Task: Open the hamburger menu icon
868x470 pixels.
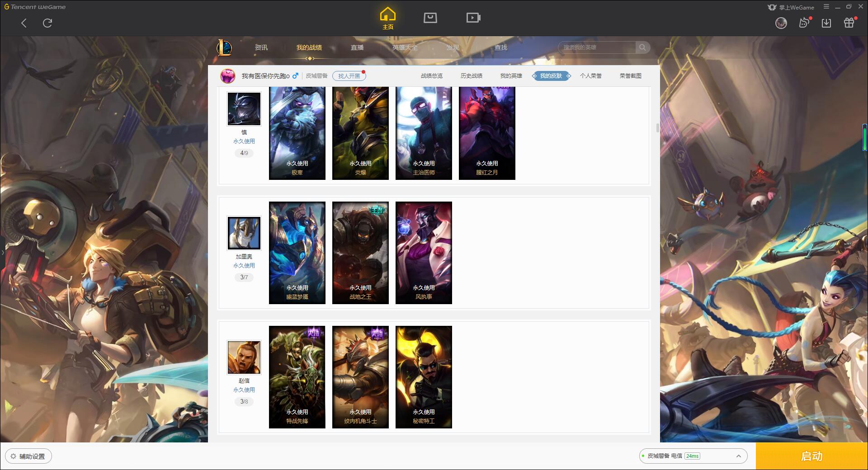Action: (826, 7)
